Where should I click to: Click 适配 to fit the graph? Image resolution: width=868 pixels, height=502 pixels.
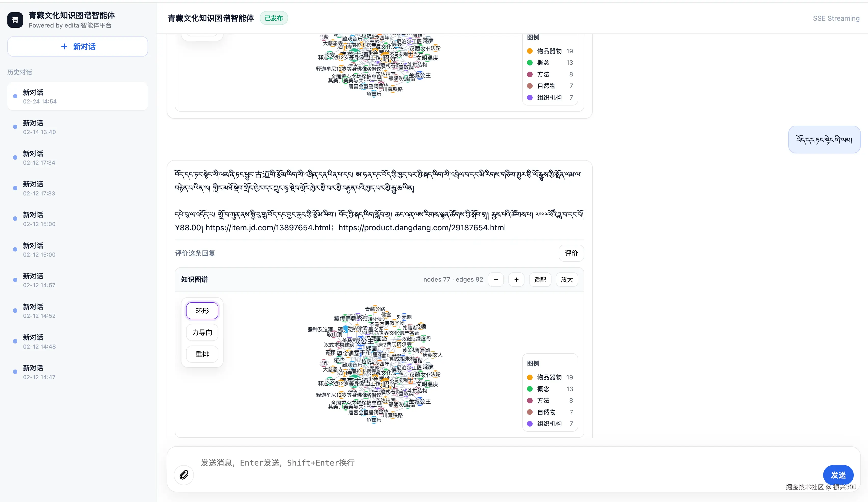[x=540, y=280]
